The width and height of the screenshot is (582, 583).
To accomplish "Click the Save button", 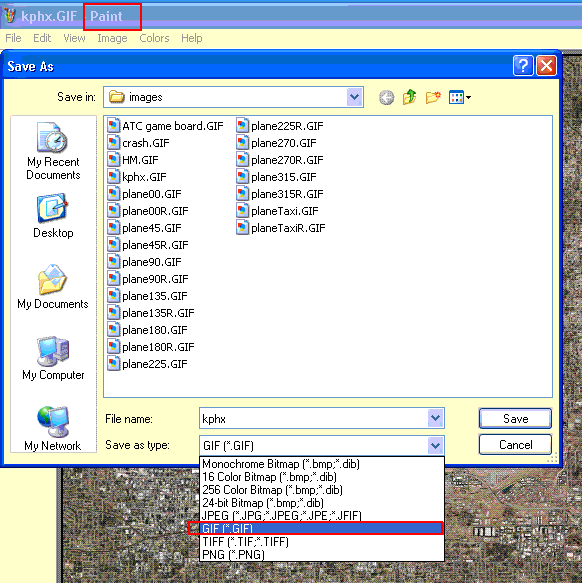I will point(515,419).
